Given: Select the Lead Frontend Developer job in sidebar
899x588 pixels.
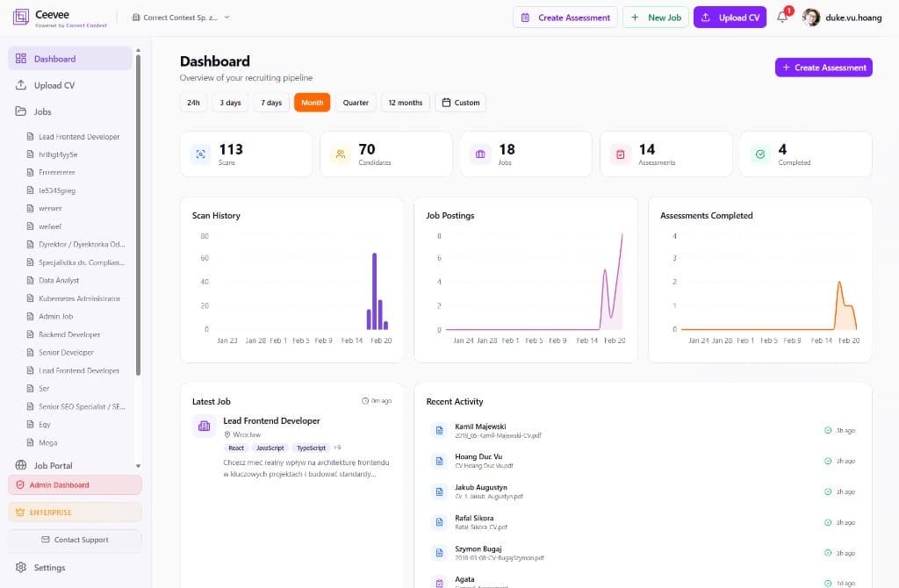Looking at the screenshot, I should coord(79,136).
